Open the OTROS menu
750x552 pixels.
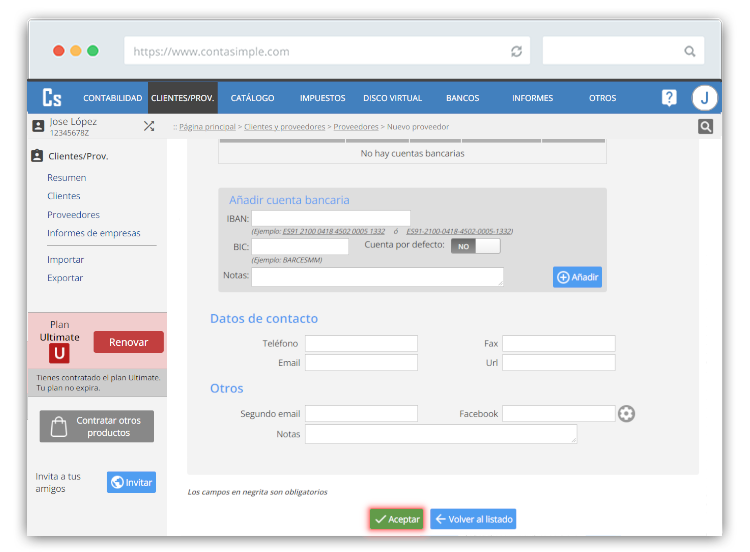603,98
